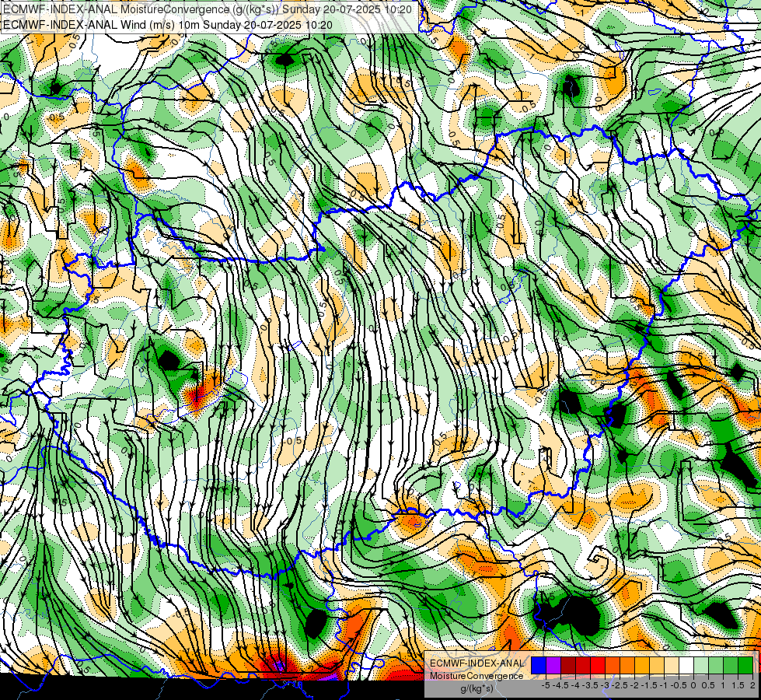Select the purple legend swatch
Image resolution: width=761 pixels, height=700 pixels.
click(x=553, y=666)
